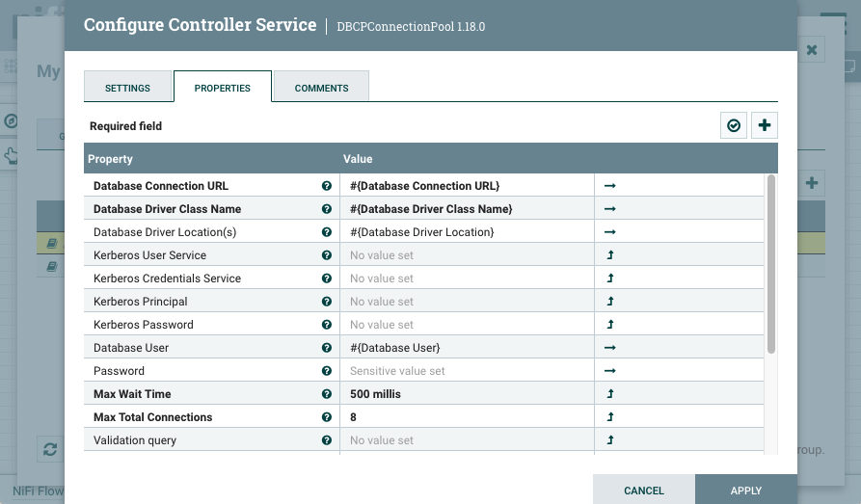The height and width of the screenshot is (504, 861).
Task: Switch to the Settings tab
Action: 127,88
